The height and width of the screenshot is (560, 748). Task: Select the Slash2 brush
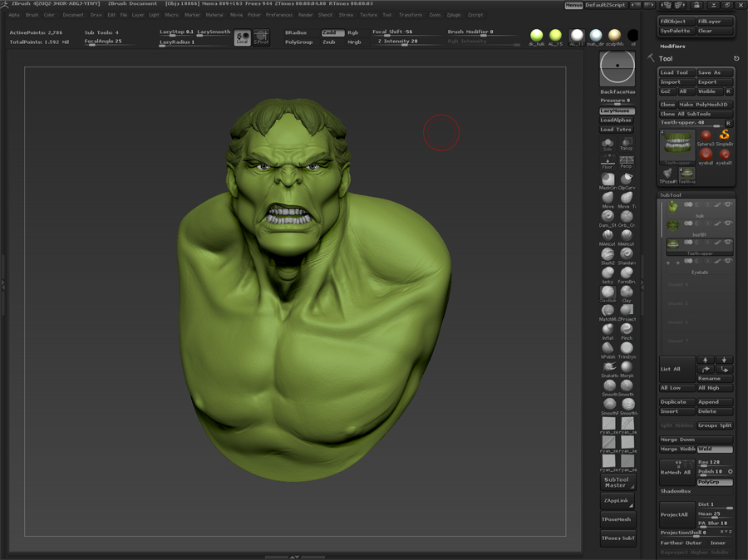coord(608,254)
